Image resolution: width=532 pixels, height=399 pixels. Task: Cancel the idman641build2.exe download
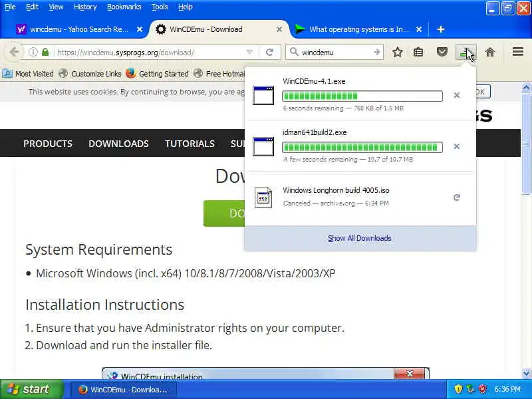click(457, 146)
